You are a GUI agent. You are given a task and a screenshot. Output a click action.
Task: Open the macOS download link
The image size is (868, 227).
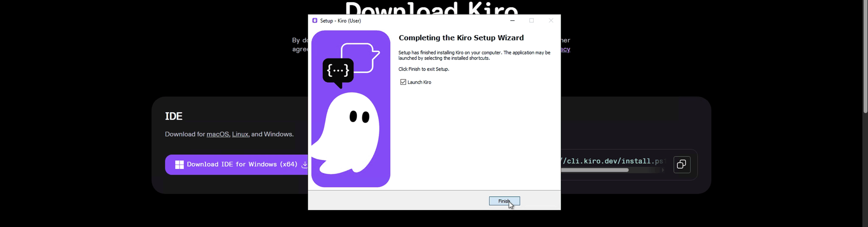click(x=218, y=134)
